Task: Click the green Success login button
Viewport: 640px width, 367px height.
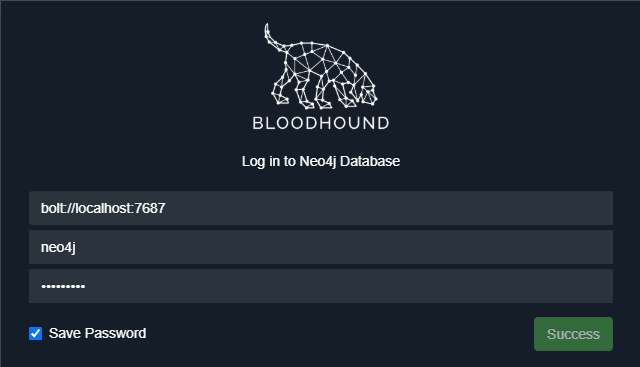Action: 573,334
